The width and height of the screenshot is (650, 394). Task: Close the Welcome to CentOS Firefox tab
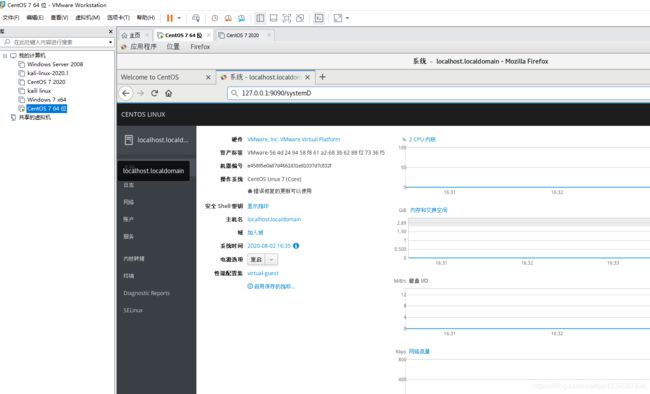click(208, 77)
